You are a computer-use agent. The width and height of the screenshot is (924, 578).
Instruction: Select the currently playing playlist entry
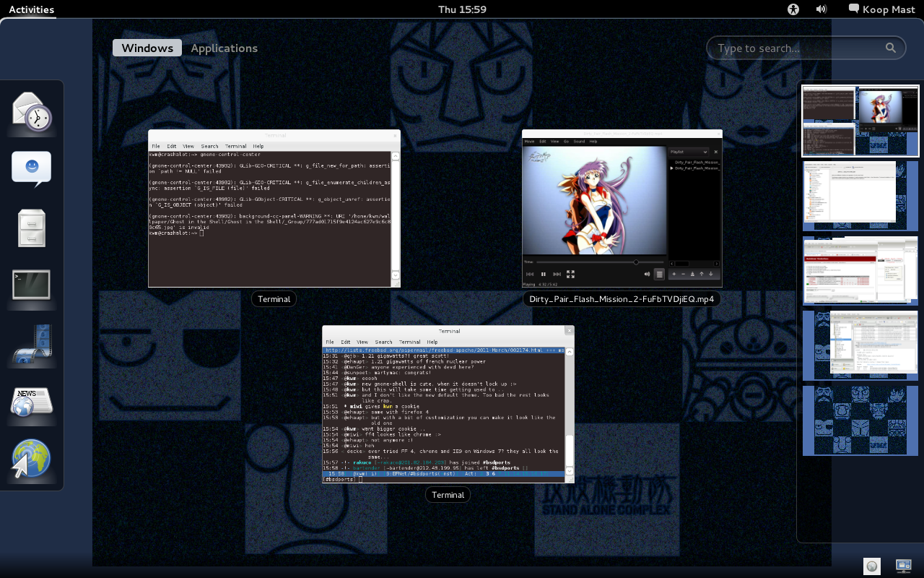(x=697, y=168)
